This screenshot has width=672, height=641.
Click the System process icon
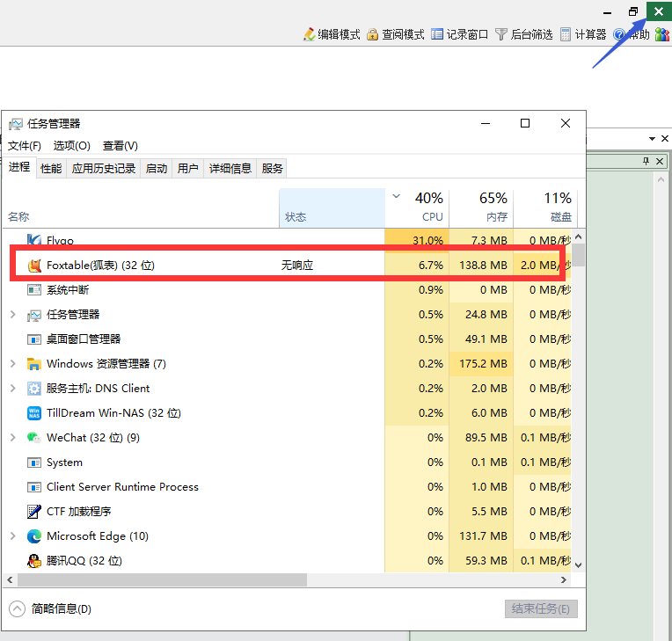tap(33, 463)
